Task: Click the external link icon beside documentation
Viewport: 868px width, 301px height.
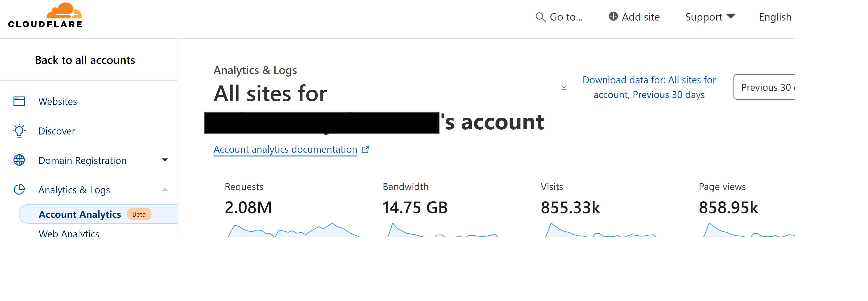Action: coord(365,149)
